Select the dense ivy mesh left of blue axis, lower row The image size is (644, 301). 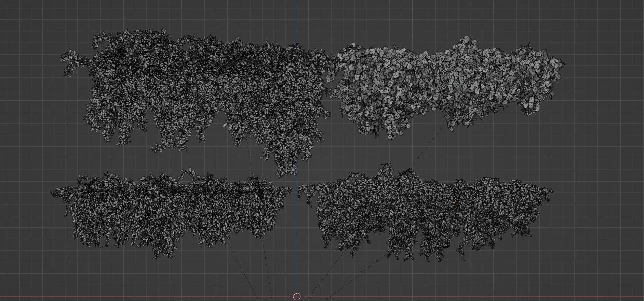171,213
